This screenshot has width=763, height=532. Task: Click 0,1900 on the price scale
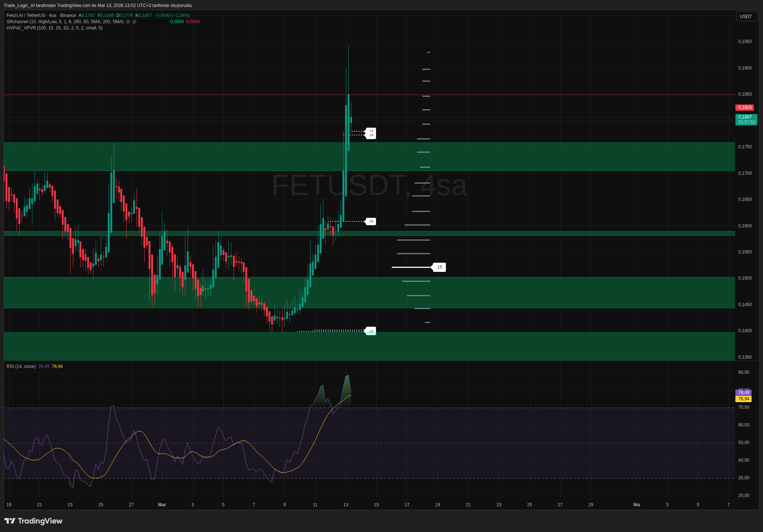pos(745,68)
